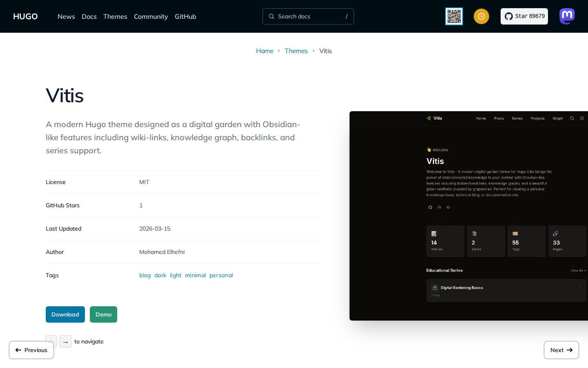
Task: Open the Themes menu item in header
Action: point(115,16)
